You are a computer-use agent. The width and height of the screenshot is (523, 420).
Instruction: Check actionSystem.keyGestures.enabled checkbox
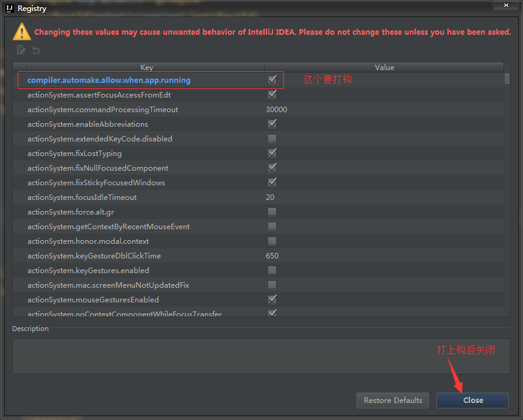pyautogui.click(x=272, y=270)
